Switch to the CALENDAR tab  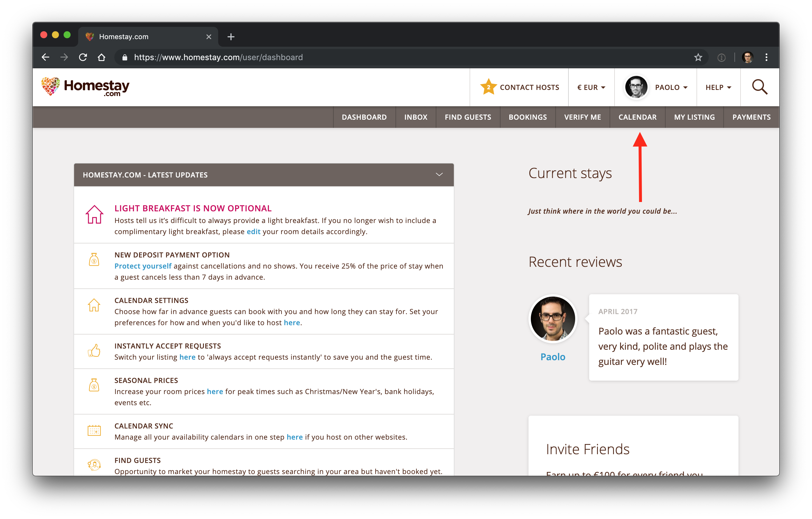tap(638, 117)
